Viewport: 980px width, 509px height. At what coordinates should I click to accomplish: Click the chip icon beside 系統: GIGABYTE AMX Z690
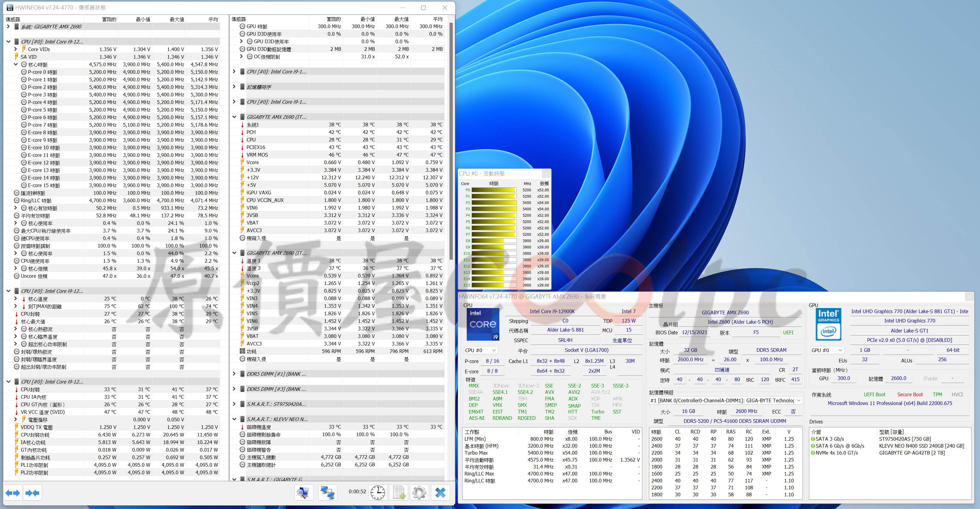click(x=16, y=27)
